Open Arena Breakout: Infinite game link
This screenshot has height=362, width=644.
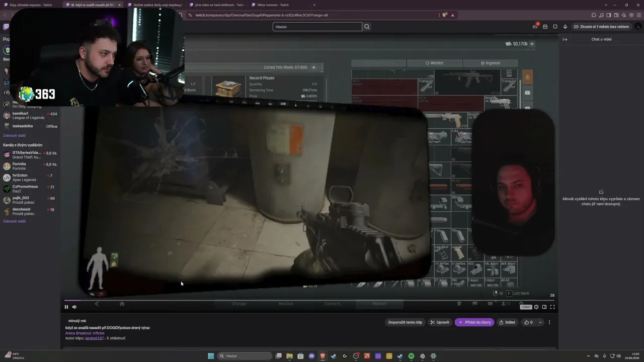click(x=85, y=333)
